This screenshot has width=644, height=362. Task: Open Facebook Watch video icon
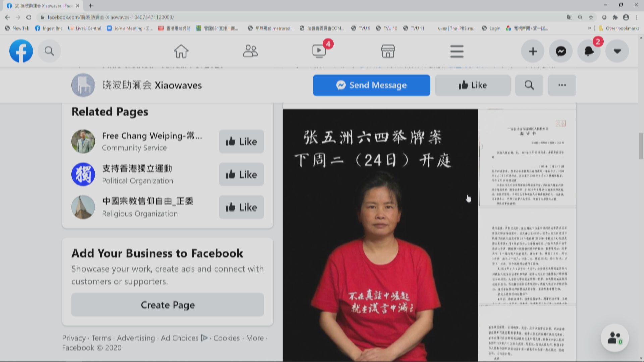319,51
